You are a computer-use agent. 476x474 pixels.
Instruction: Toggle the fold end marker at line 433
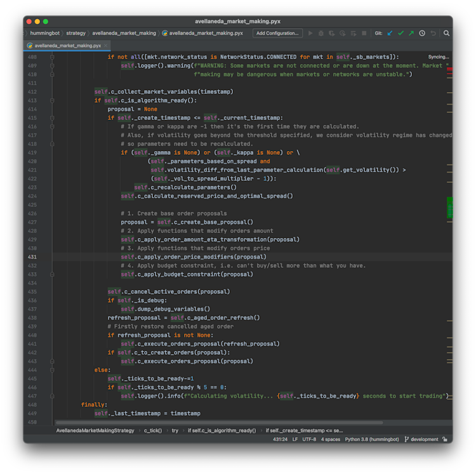[52, 274]
